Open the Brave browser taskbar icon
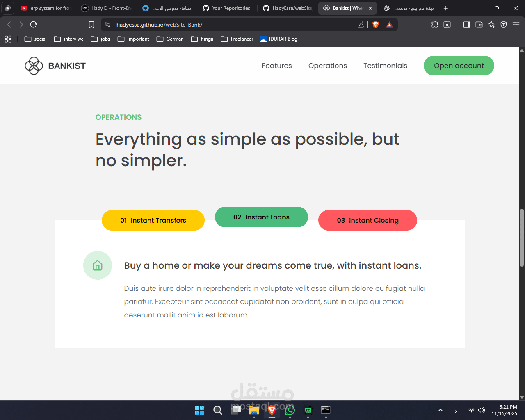This screenshot has height=420, width=525. pyautogui.click(x=272, y=410)
